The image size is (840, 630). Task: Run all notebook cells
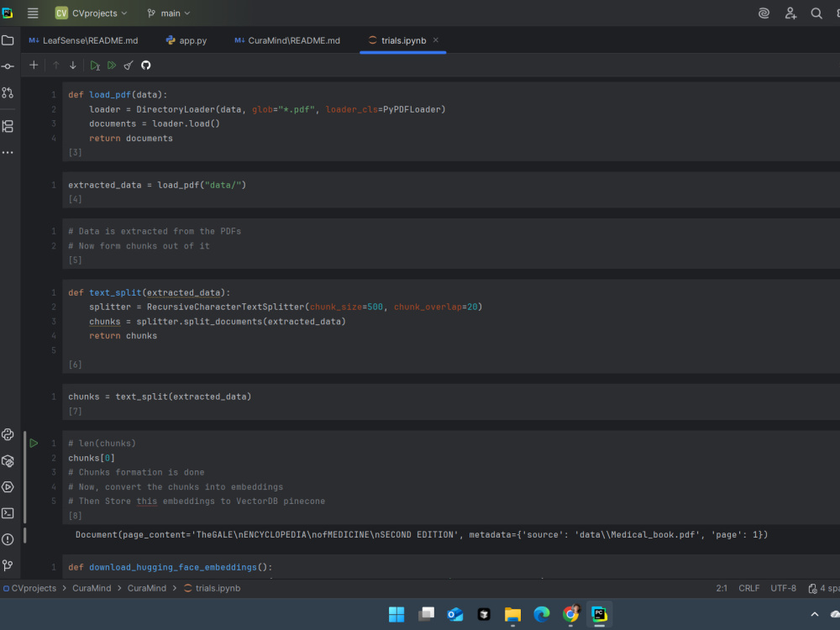point(112,66)
